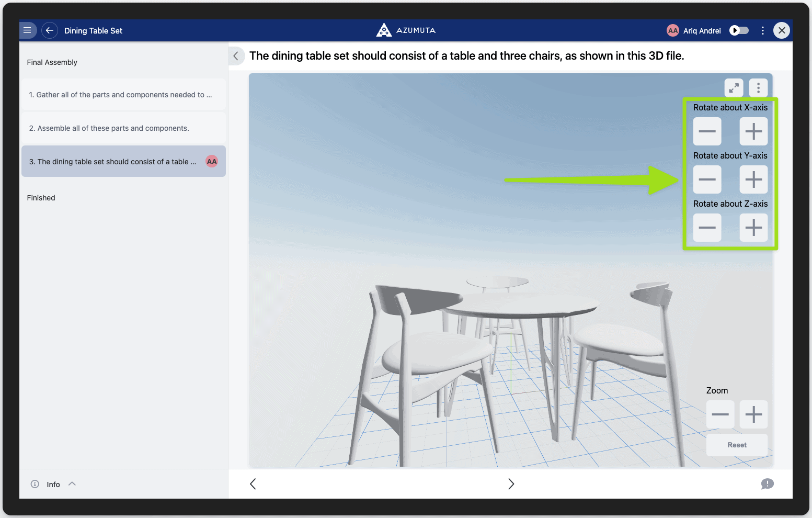Click the Azumuta logo
The height and width of the screenshot is (518, 812).
[x=406, y=30]
